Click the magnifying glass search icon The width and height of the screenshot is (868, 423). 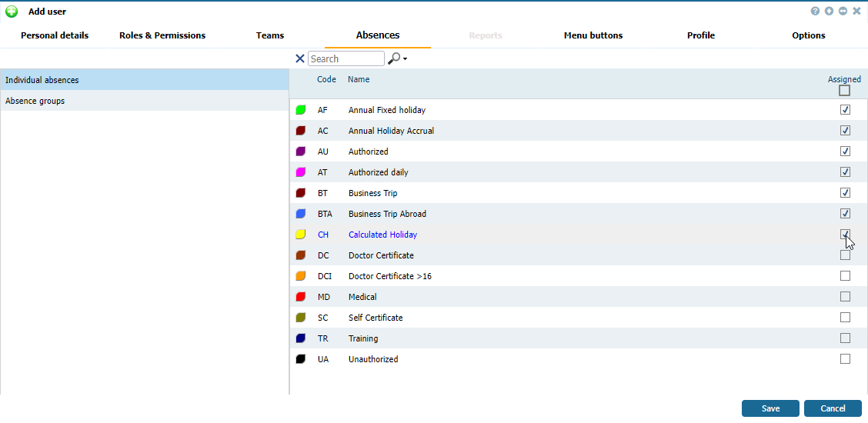coord(393,58)
